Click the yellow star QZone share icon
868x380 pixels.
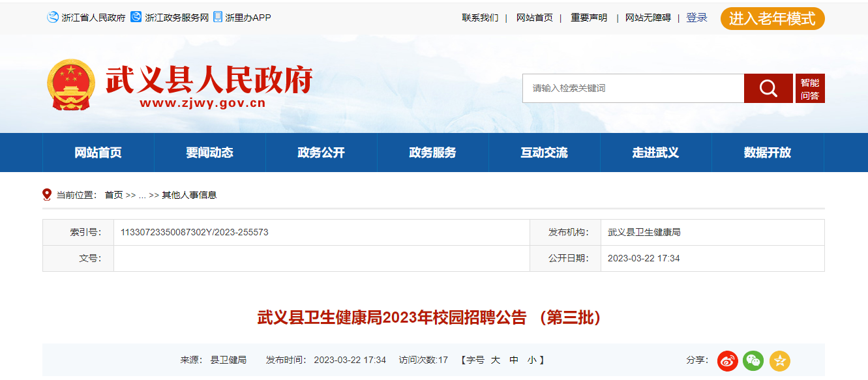coord(779,360)
